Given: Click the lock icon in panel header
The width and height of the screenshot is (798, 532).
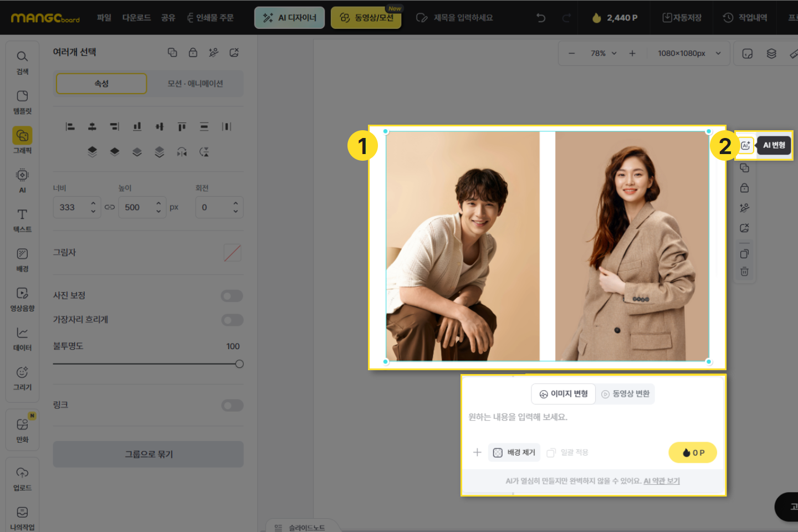Looking at the screenshot, I should click(x=193, y=52).
